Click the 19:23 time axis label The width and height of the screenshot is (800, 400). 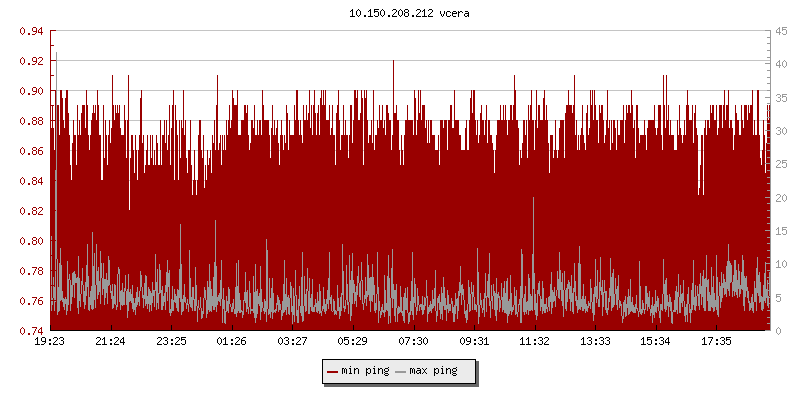pos(50,342)
